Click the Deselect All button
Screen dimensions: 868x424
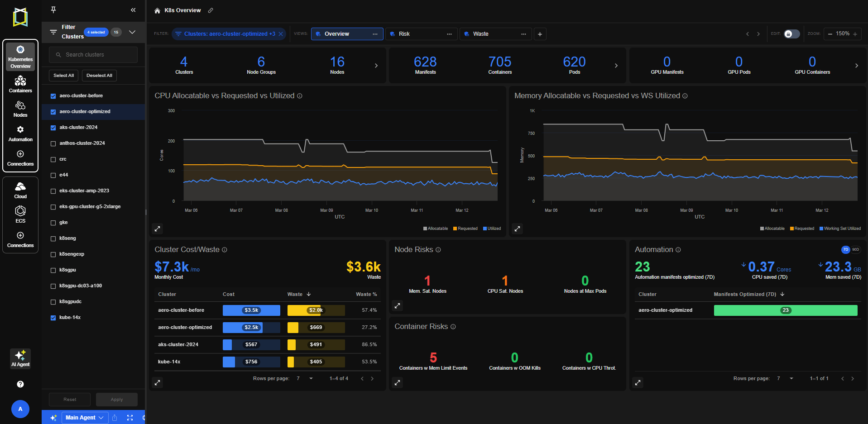(x=99, y=76)
